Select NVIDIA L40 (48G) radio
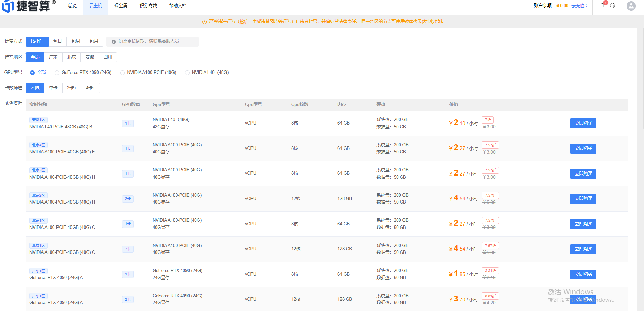The height and width of the screenshot is (311, 644). coord(187,73)
